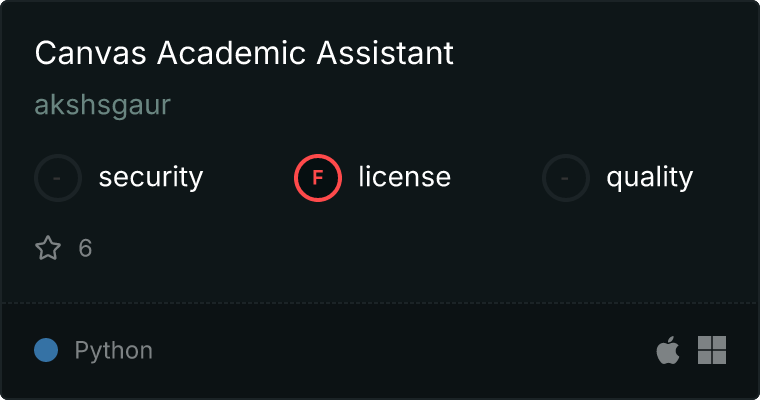Click the star icon
Screen dimensions: 760x400
(x=48, y=248)
